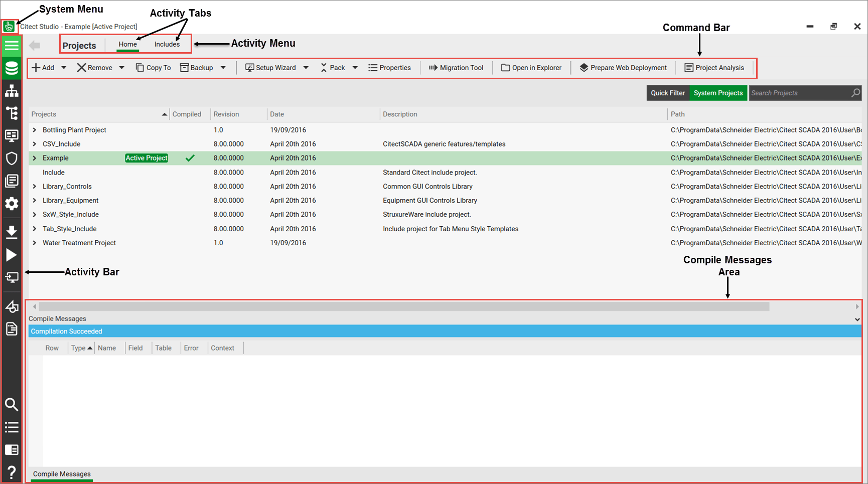Viewport: 868px width, 484px height.
Task: Expand the Example active project row
Action: [x=35, y=158]
